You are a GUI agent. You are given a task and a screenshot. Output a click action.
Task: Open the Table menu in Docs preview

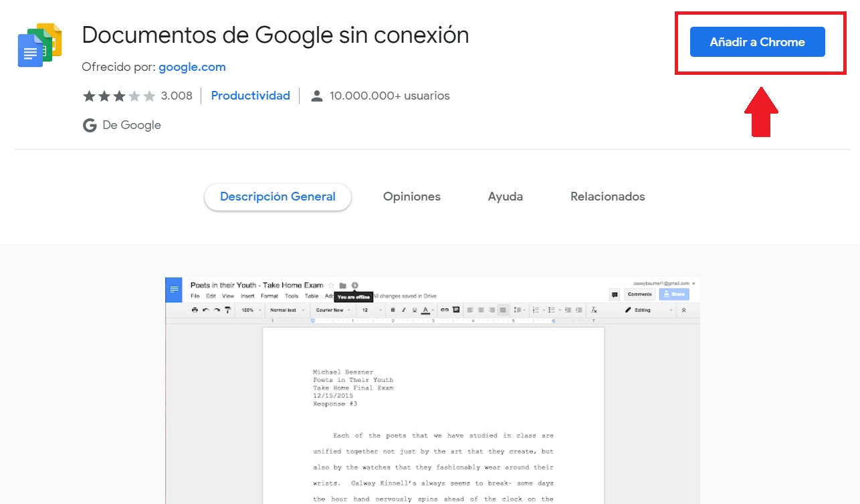click(x=312, y=296)
